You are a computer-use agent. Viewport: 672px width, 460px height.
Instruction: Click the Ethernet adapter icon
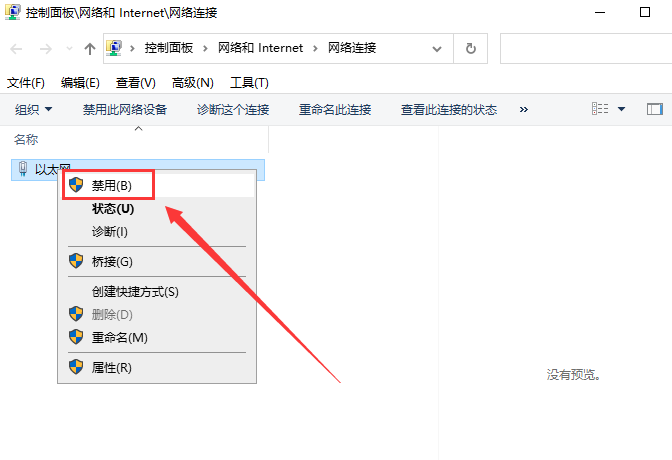[23, 170]
